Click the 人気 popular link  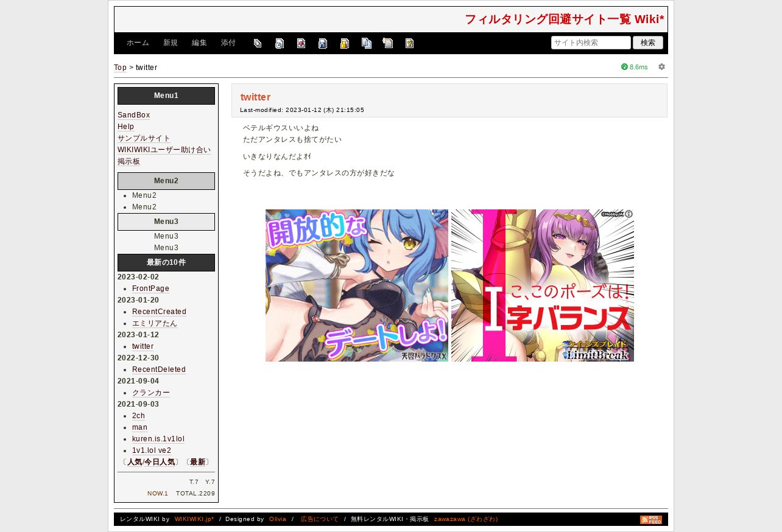pos(134,462)
